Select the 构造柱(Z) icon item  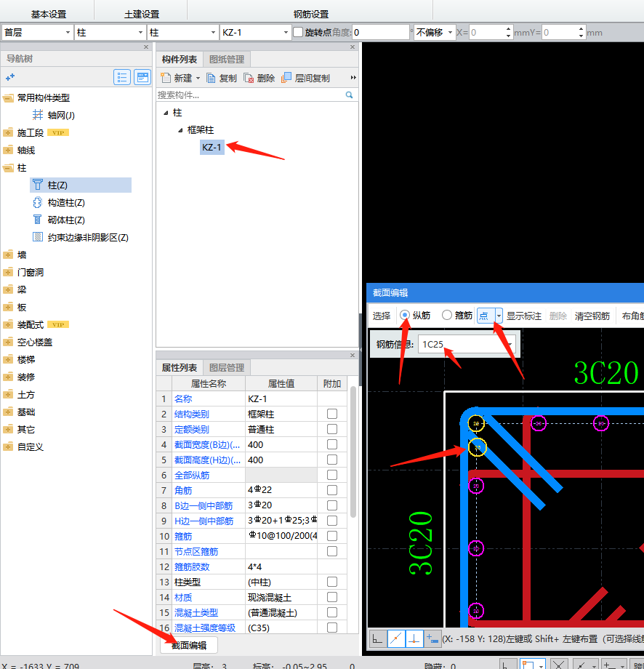click(x=38, y=202)
